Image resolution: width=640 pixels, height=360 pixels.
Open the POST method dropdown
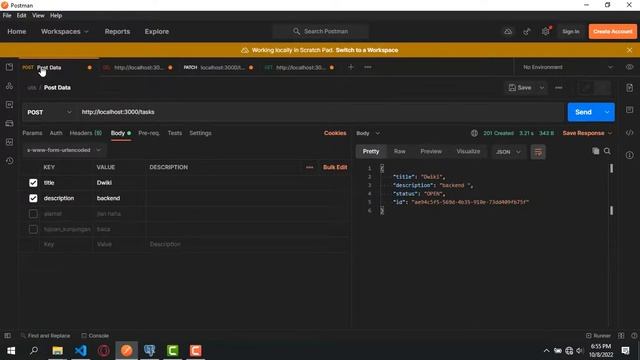click(49, 112)
